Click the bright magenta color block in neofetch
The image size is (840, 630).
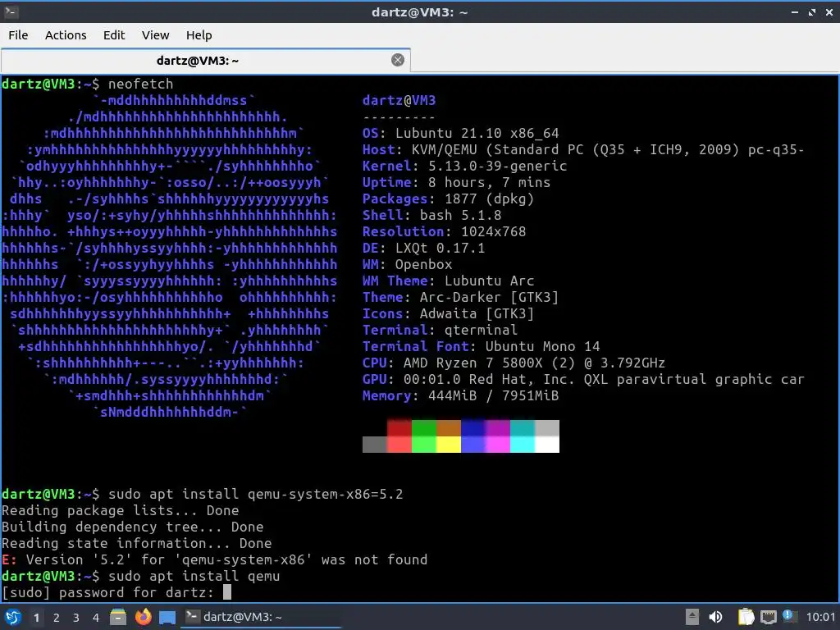(x=498, y=445)
